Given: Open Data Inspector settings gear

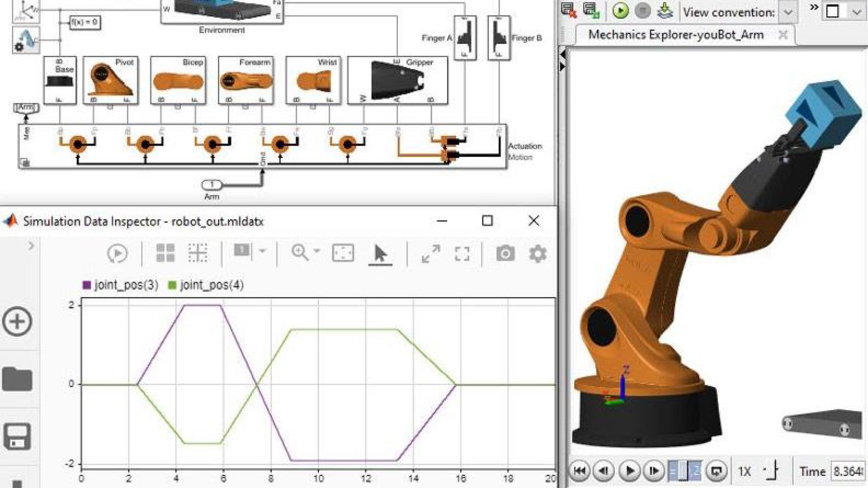Looking at the screenshot, I should (x=538, y=253).
